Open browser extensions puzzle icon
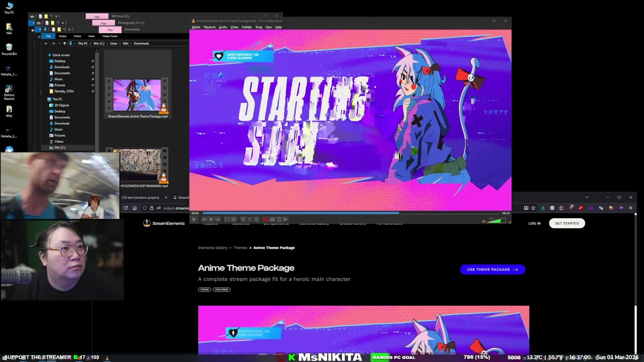This screenshot has height=362, width=644. [x=561, y=208]
